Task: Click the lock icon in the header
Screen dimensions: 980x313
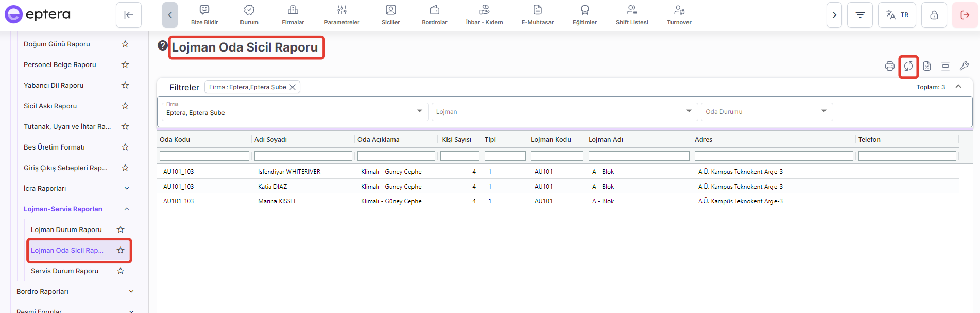Action: pos(934,15)
